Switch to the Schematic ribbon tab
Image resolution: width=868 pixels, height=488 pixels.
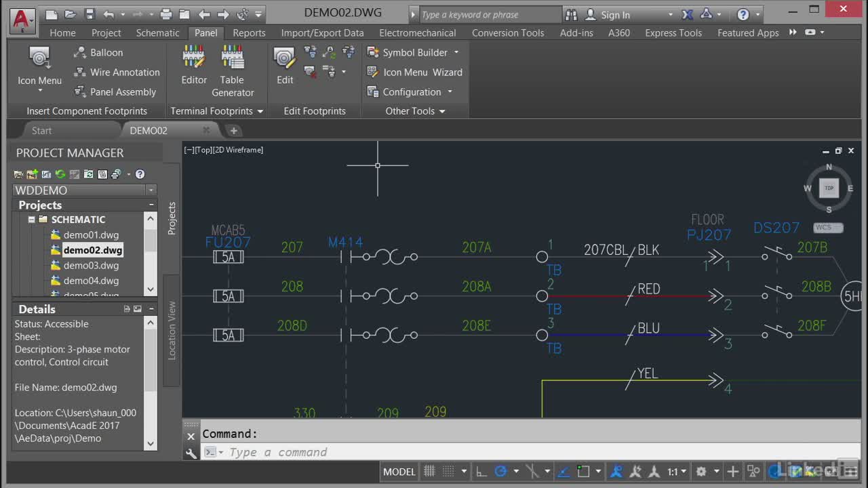tap(157, 33)
